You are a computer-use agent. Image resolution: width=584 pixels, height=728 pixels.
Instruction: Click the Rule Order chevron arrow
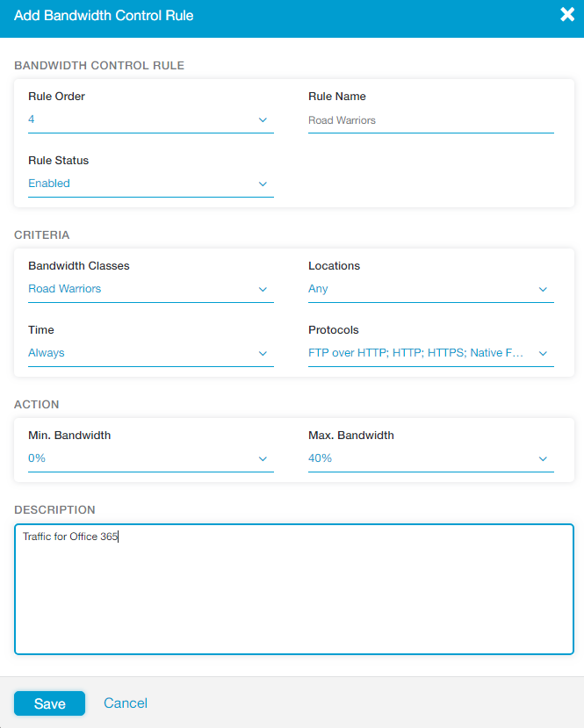coord(263,120)
